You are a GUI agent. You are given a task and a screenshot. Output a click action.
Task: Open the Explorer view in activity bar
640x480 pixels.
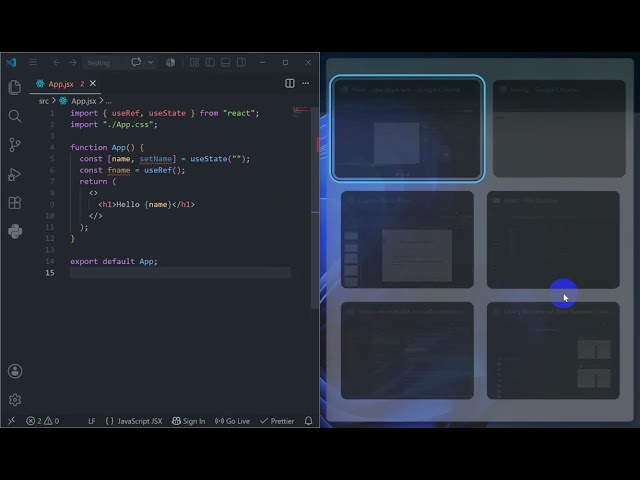[x=15, y=87]
